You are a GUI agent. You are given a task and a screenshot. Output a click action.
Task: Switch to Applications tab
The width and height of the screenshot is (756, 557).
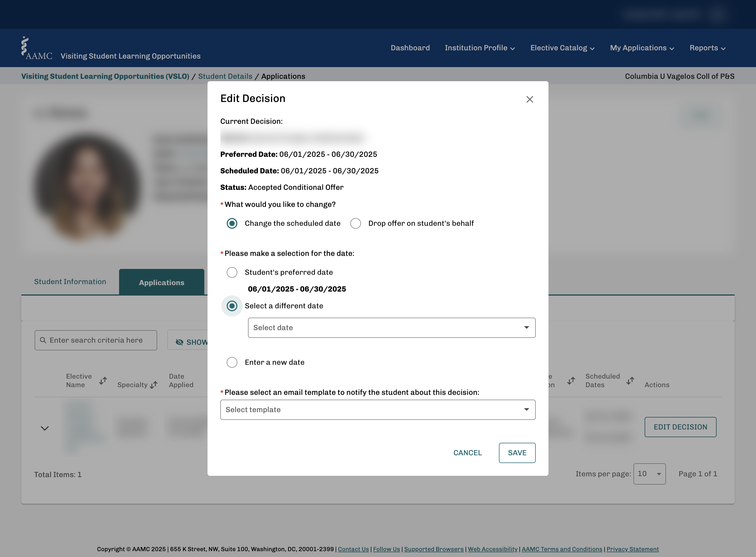click(162, 282)
